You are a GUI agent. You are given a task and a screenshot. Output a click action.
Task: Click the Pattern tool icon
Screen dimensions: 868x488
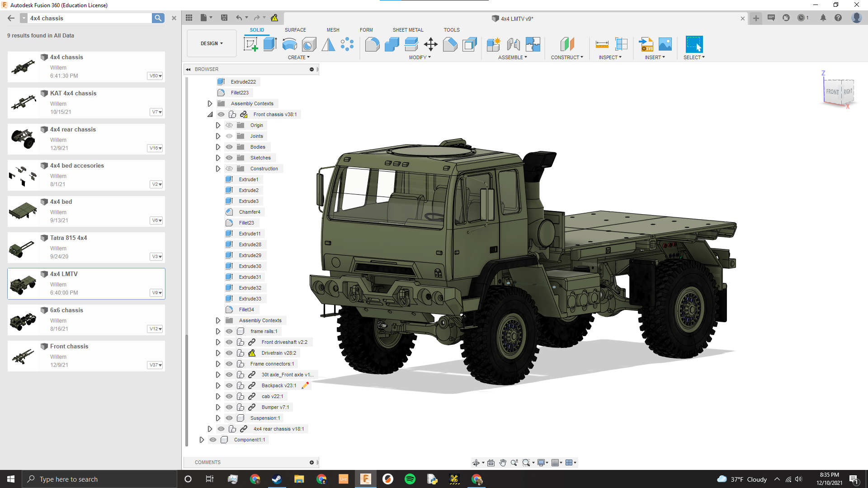click(x=347, y=44)
